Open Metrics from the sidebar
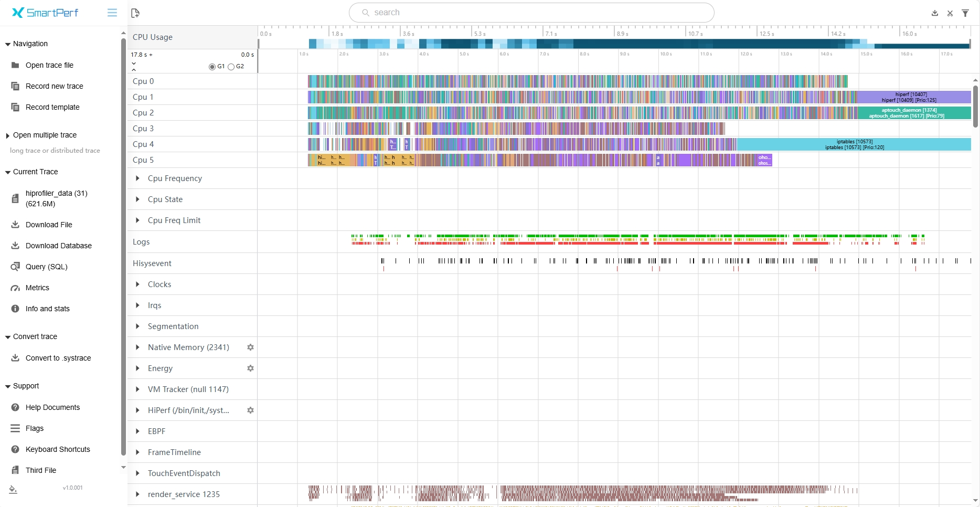Viewport: 980px width, 507px height. coord(37,288)
